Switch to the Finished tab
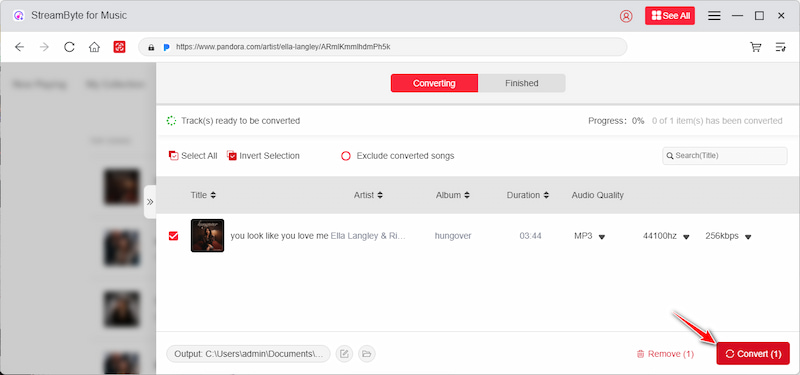The image size is (800, 375). [x=521, y=83]
